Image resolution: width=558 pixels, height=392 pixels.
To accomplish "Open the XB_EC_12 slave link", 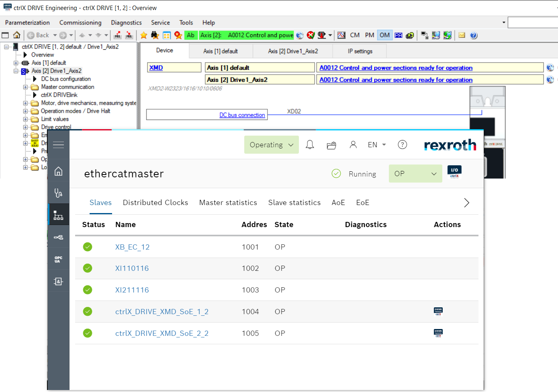I will point(132,247).
